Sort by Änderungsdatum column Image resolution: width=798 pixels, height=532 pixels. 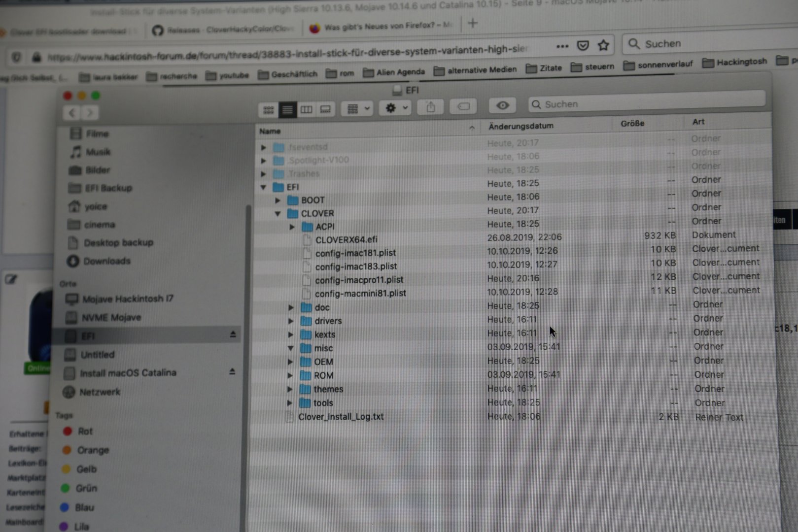(546, 126)
